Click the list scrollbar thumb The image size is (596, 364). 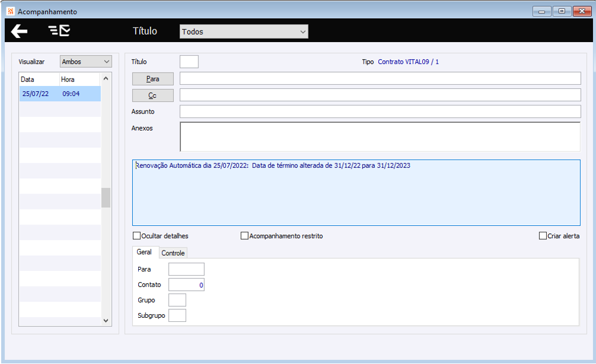click(x=105, y=198)
